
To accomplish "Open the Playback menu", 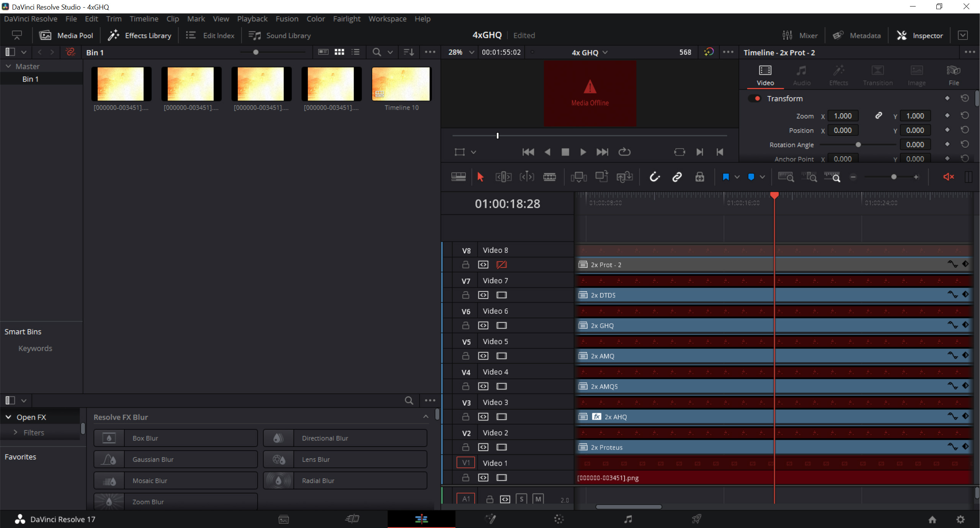I will (252, 19).
